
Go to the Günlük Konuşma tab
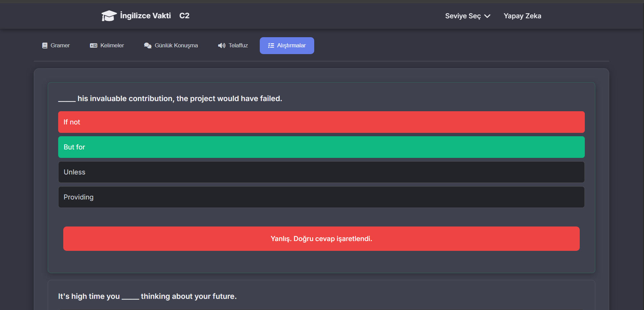click(x=171, y=46)
